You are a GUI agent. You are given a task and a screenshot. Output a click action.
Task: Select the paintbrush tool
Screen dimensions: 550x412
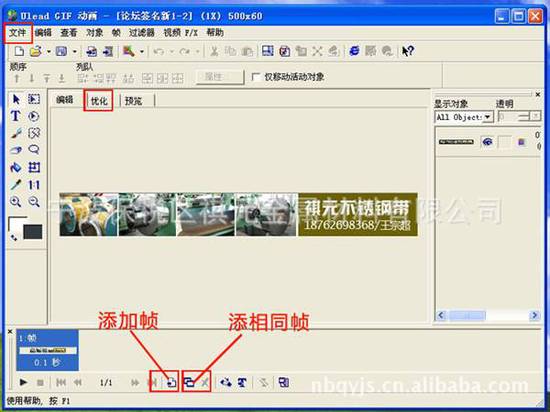click(x=16, y=133)
